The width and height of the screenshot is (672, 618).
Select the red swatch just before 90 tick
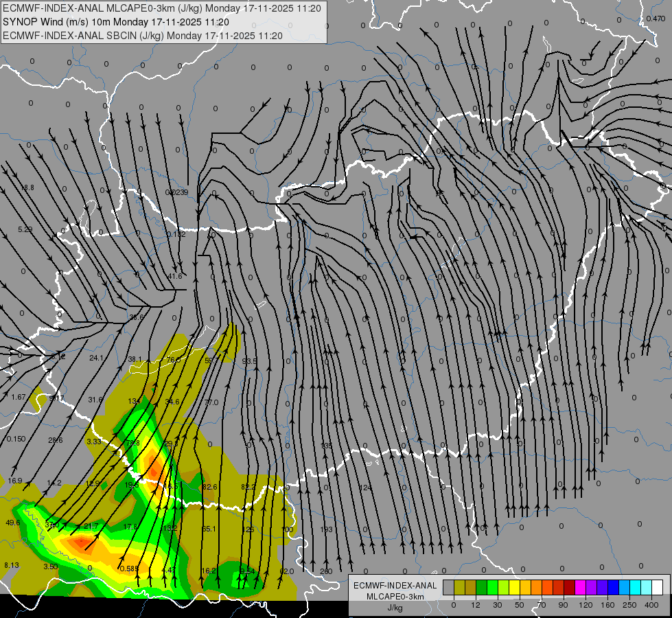[x=559, y=587]
